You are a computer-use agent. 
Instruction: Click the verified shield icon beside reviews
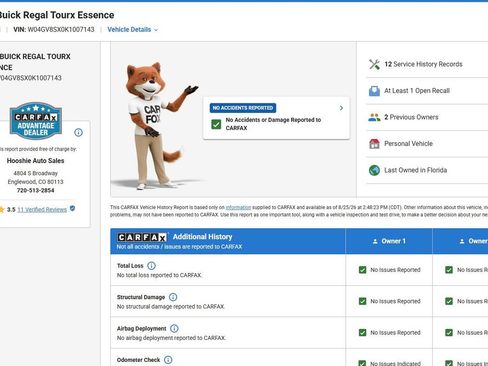coord(72,209)
